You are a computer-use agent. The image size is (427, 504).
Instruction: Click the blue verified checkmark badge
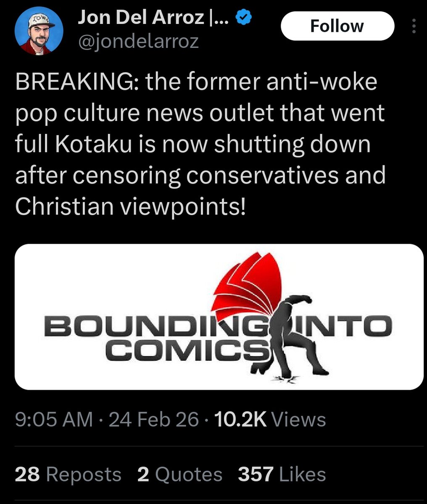pyautogui.click(x=244, y=18)
